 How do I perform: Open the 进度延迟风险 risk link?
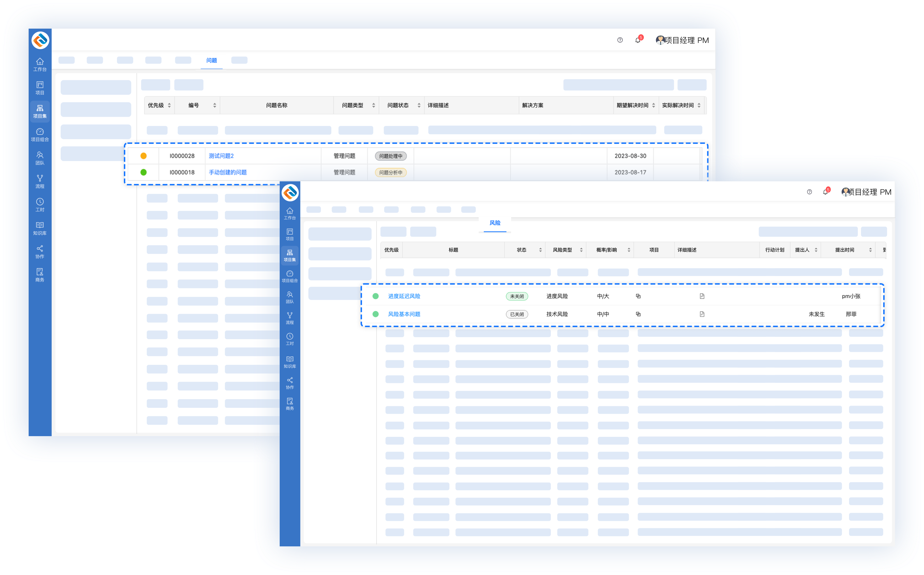point(404,296)
